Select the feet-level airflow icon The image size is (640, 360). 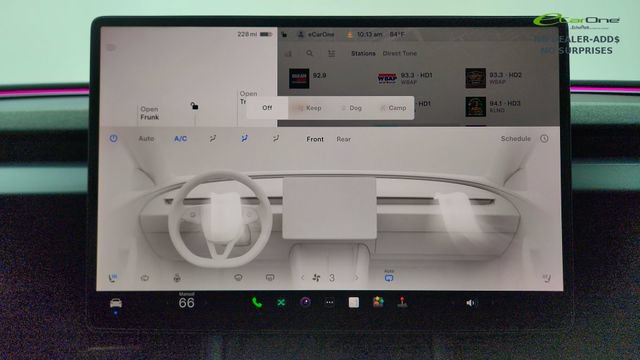point(276,139)
